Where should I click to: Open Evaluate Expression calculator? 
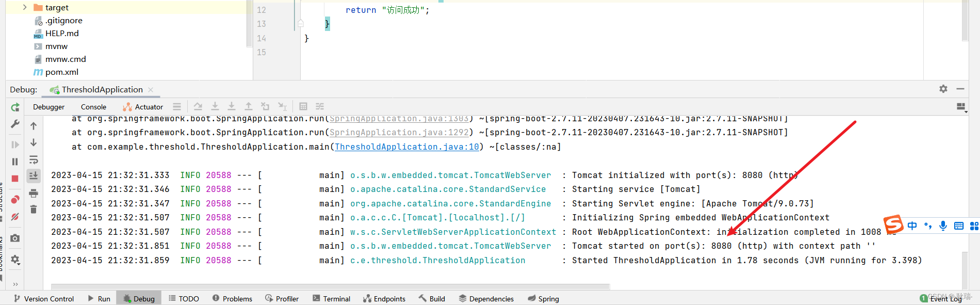point(303,106)
